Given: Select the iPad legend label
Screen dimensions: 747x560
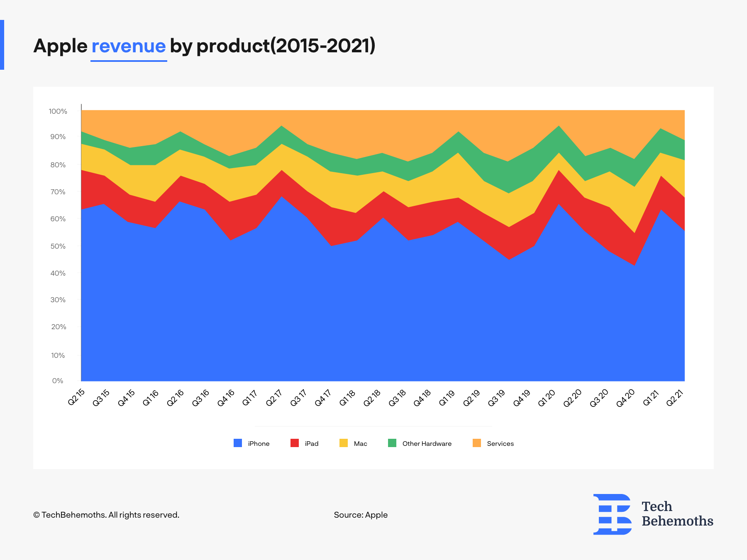Looking at the screenshot, I should [312, 443].
